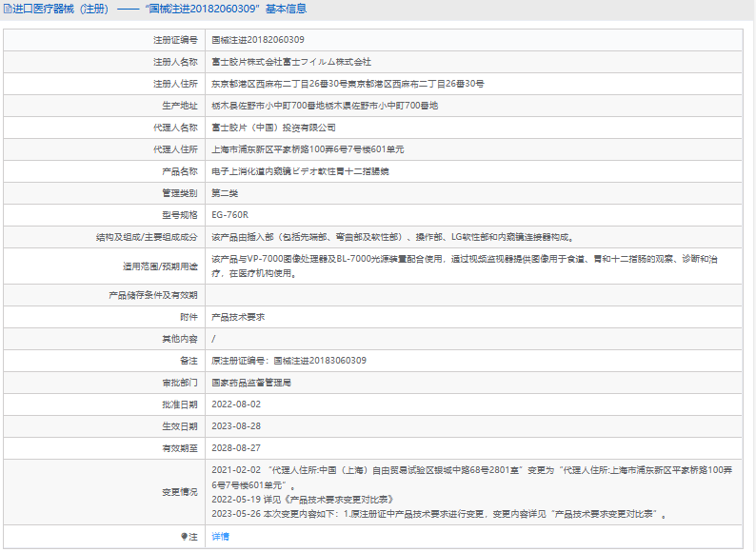Click the management category value 第二类

(x=225, y=192)
